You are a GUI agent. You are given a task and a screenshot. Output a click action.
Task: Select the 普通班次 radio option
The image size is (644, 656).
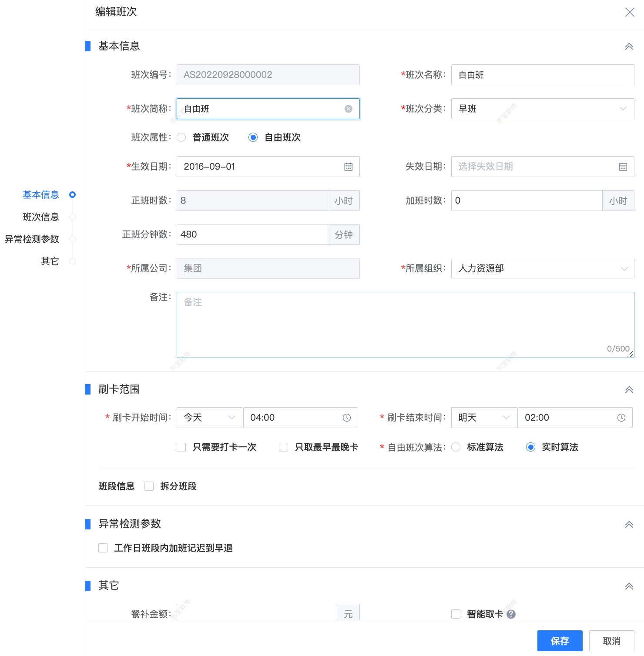tap(181, 137)
